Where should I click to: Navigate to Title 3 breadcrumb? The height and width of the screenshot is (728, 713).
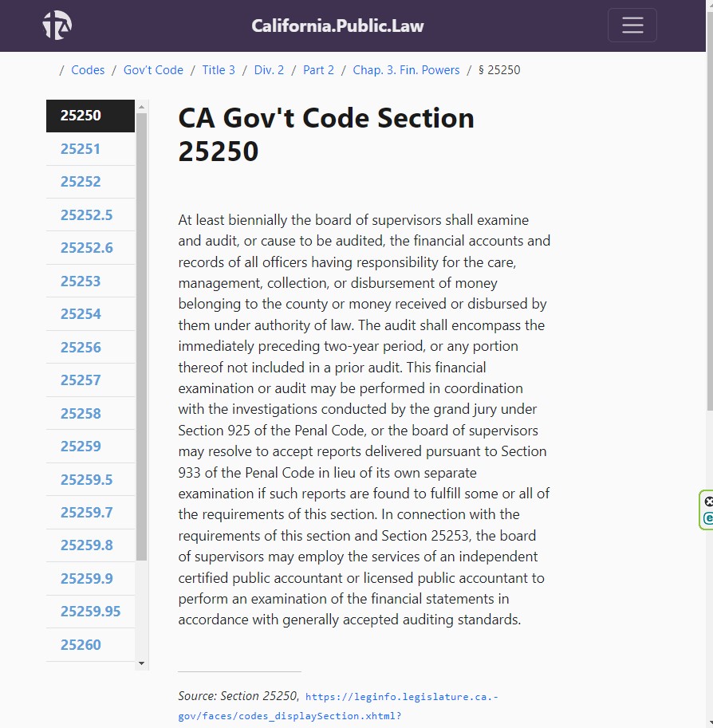219,70
